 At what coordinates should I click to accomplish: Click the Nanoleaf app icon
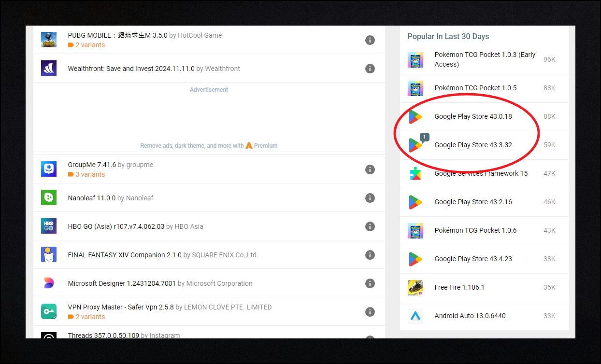pos(49,197)
